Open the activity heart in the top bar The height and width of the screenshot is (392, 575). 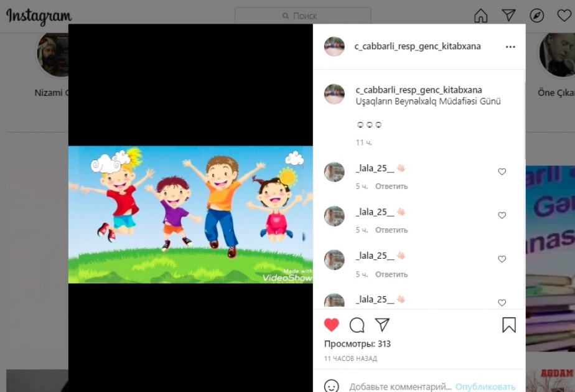tap(564, 16)
